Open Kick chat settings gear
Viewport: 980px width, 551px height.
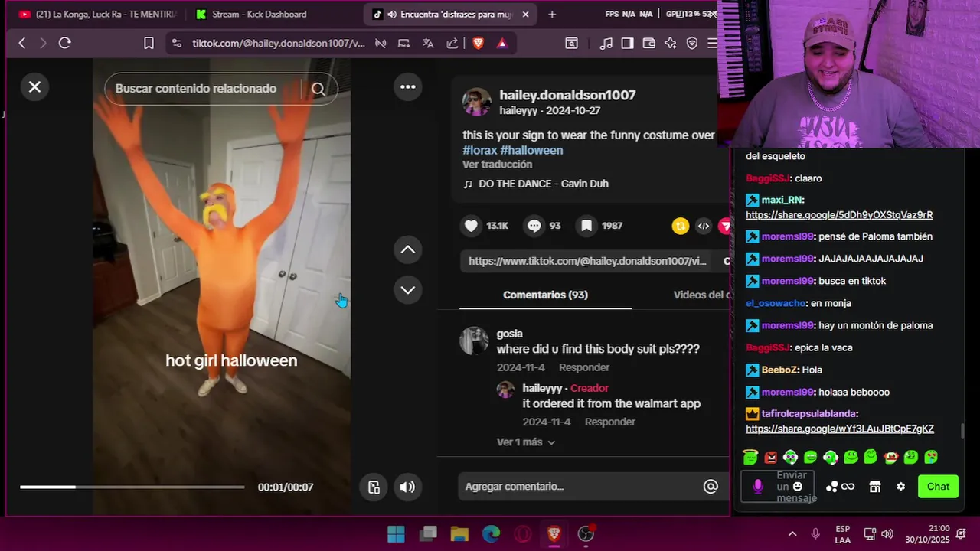pyautogui.click(x=901, y=487)
